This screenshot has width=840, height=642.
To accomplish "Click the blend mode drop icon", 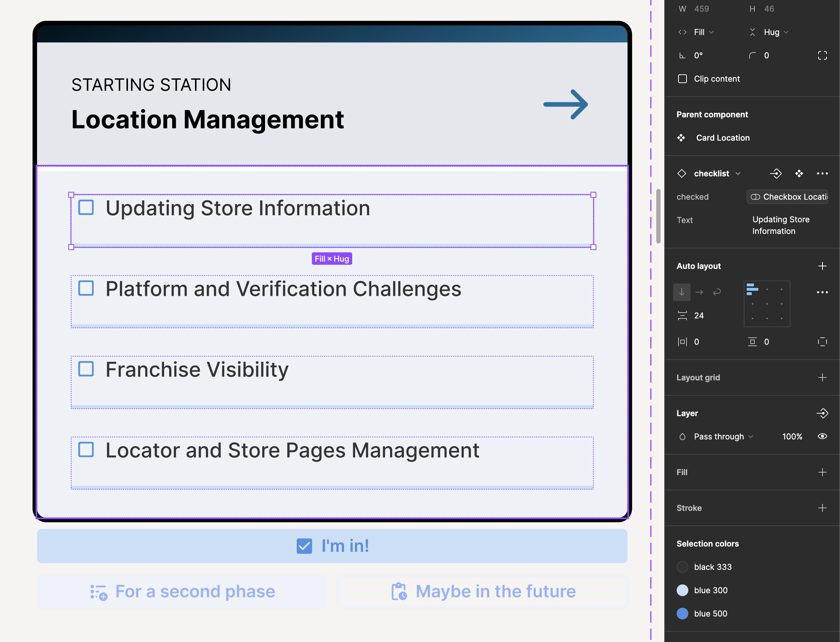I will pos(682,437).
